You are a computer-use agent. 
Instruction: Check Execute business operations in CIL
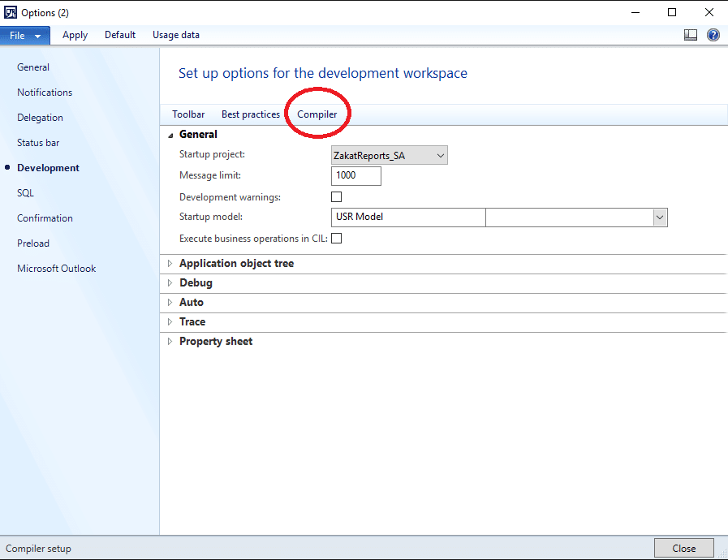tap(336, 238)
